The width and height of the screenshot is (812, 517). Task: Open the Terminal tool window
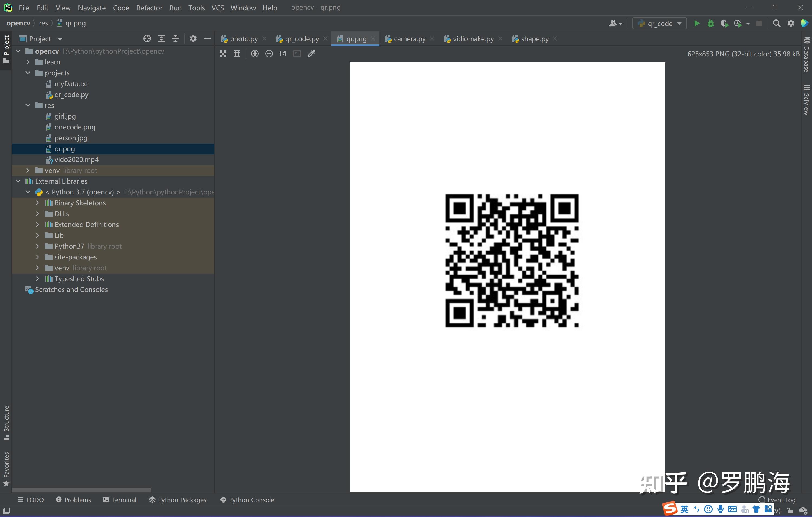tap(120, 500)
